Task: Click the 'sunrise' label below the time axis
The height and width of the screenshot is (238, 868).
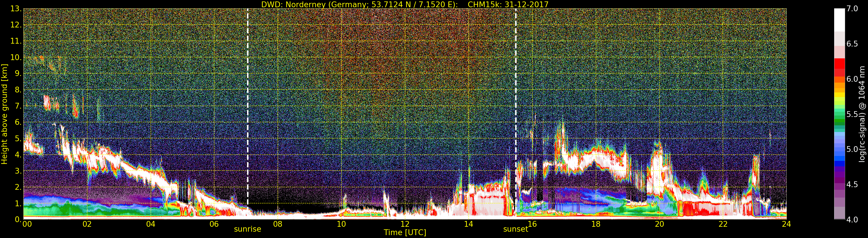Action: 248,229
